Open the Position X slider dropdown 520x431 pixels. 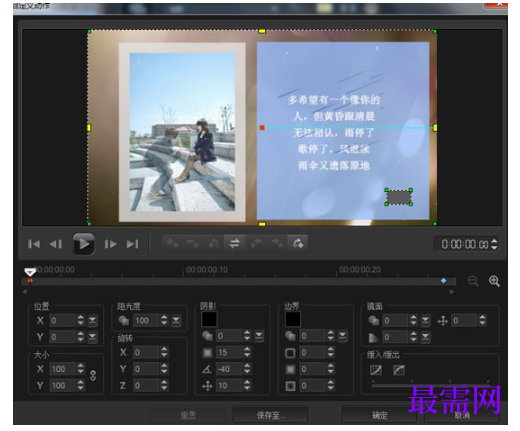[92, 321]
